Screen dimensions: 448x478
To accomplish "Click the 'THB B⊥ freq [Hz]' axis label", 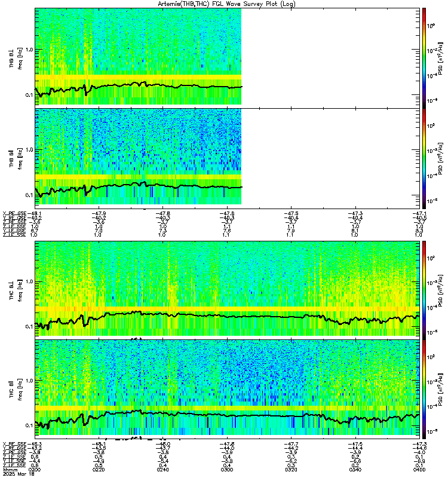I will 16,58.
